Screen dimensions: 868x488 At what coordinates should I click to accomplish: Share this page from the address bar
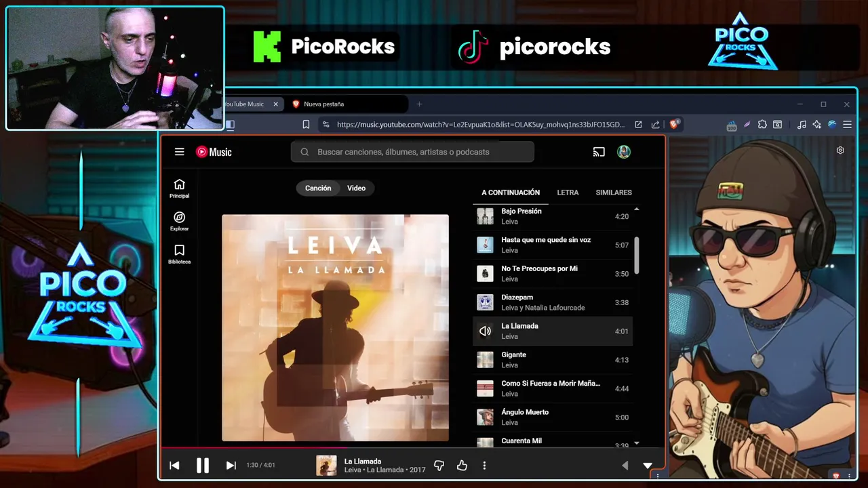(x=655, y=125)
